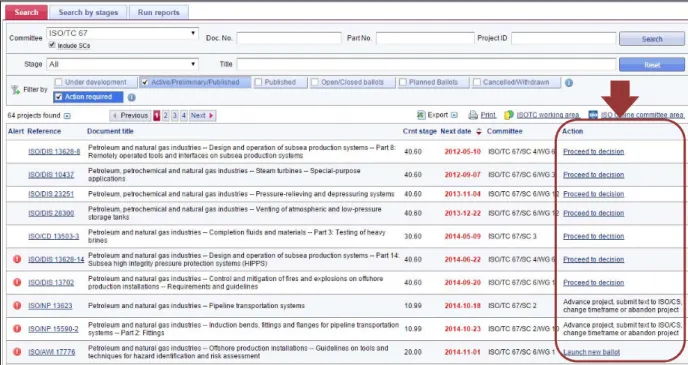688x365 pixels.
Task: Select results page 2
Action: pyautogui.click(x=166, y=115)
